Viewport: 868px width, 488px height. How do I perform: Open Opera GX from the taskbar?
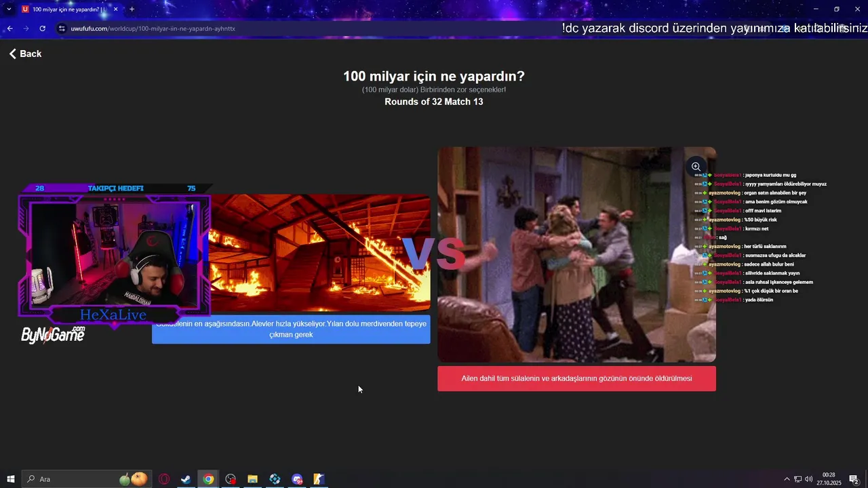164,479
